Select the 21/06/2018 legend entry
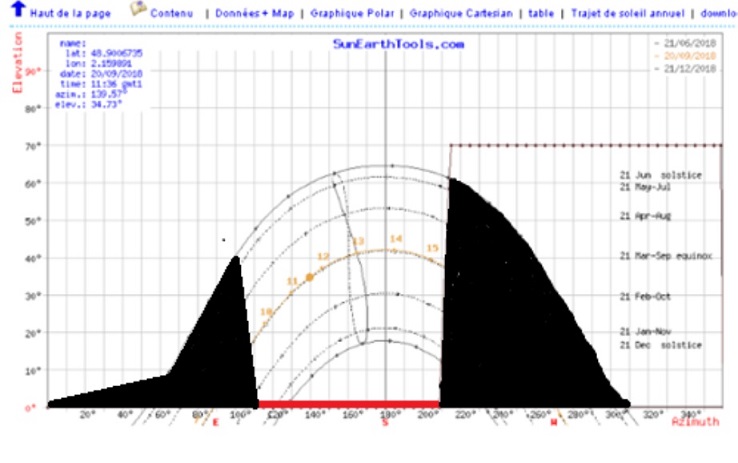 [690, 43]
